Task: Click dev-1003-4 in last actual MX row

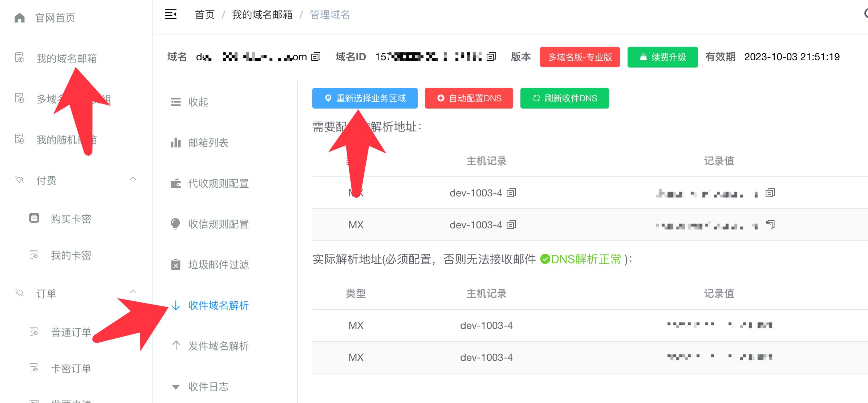Action: (487, 357)
